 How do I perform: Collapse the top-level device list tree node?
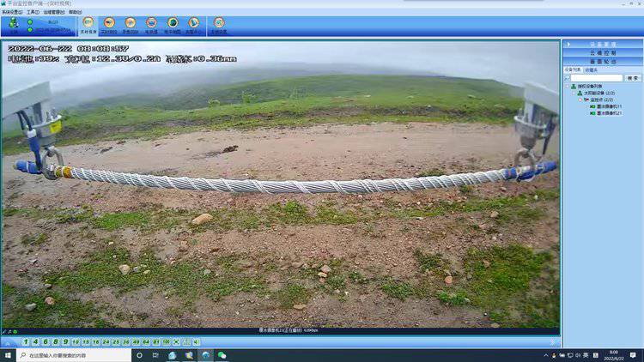(567, 87)
